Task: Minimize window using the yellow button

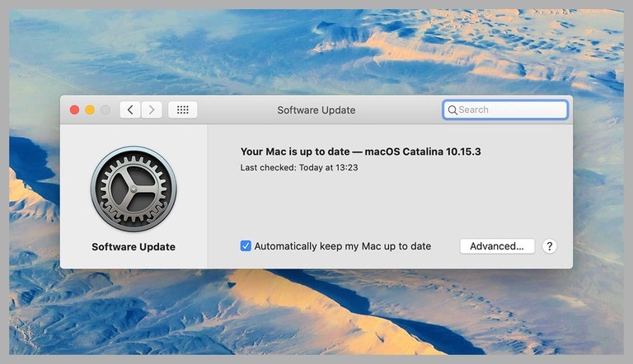Action: [x=90, y=110]
